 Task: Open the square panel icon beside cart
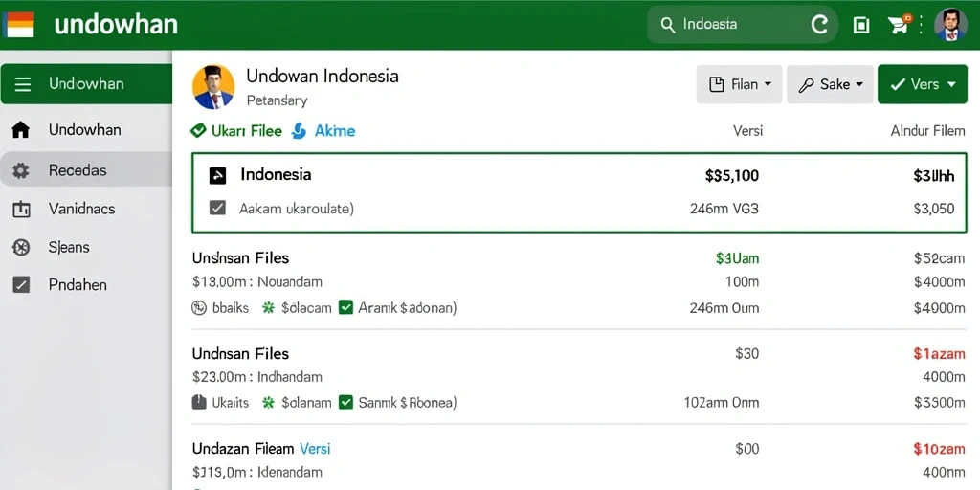pyautogui.click(x=861, y=25)
